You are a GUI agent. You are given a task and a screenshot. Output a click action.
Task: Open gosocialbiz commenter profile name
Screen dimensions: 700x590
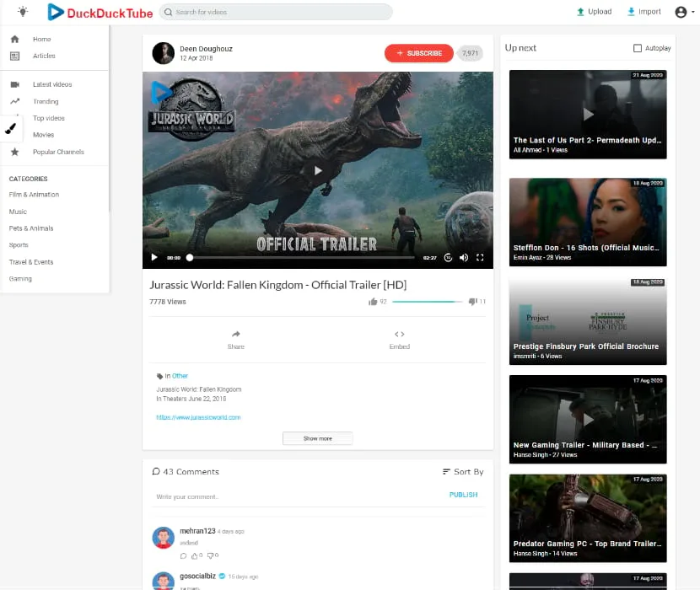[x=197, y=577]
